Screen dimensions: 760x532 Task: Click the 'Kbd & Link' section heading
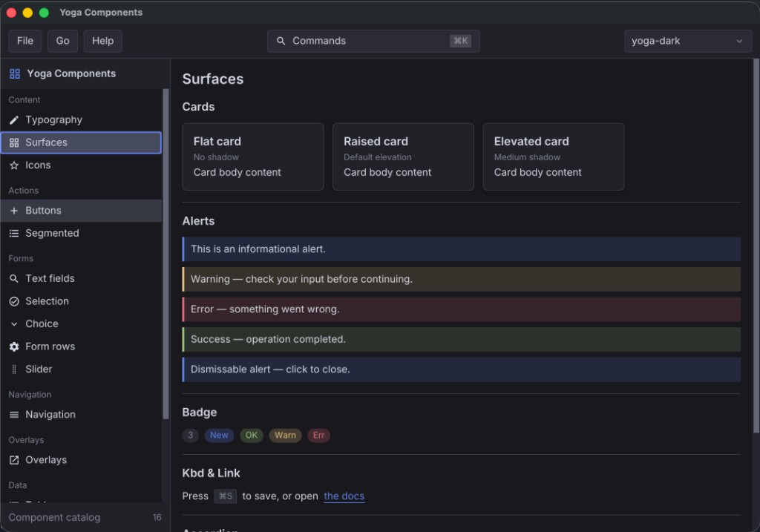[212, 473]
